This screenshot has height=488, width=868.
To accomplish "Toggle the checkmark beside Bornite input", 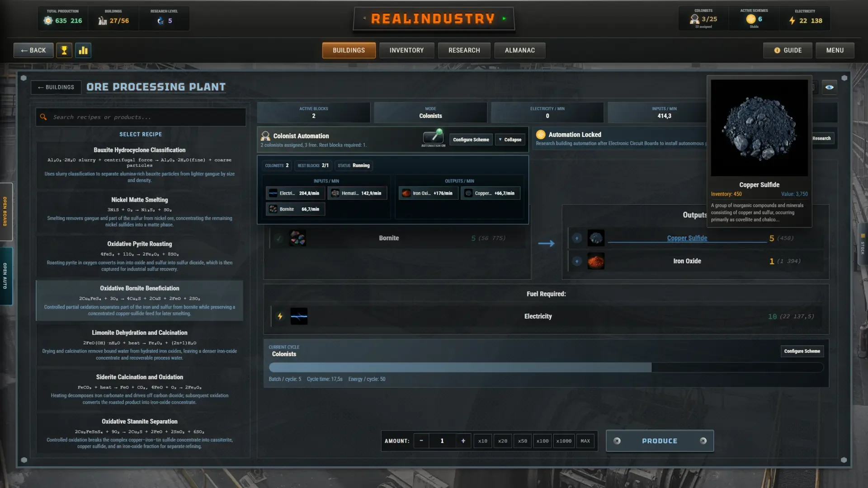I will 279,238.
